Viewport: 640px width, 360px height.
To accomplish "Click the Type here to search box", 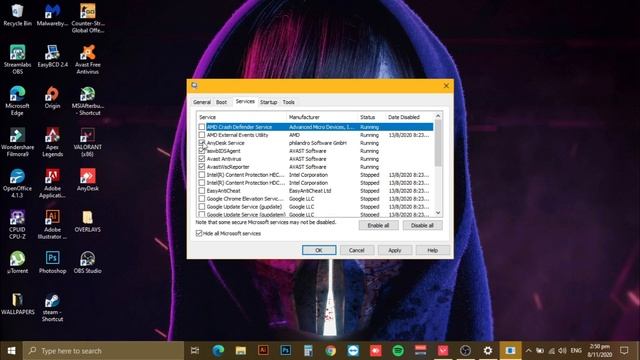I will (103, 350).
